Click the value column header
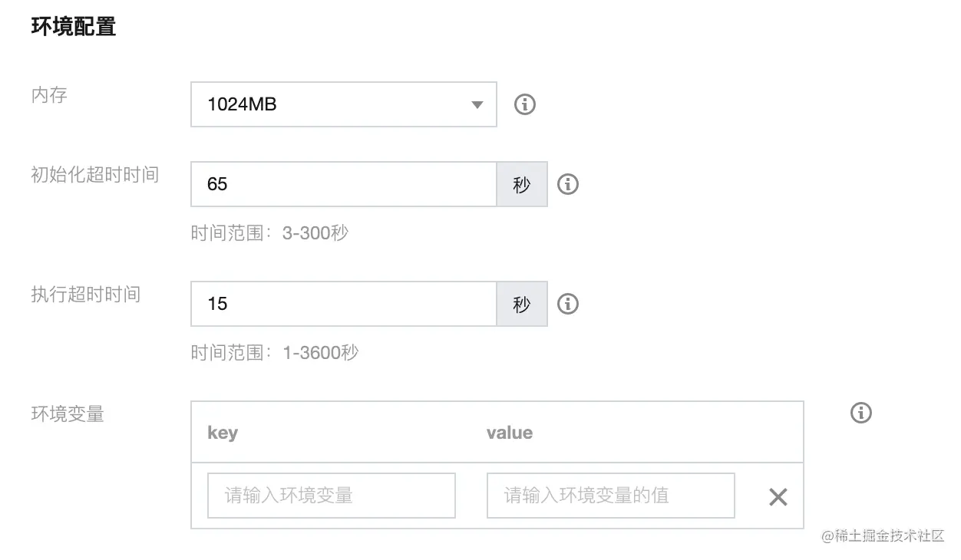This screenshot has width=961, height=560. [x=509, y=433]
